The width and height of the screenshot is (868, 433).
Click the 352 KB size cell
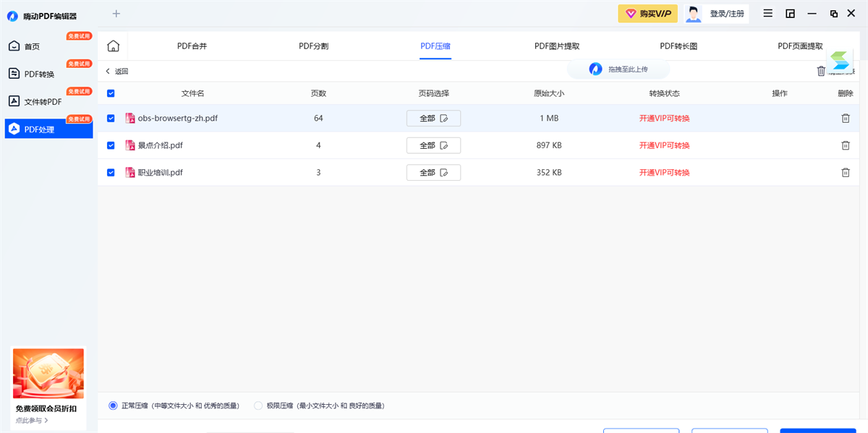pos(549,172)
